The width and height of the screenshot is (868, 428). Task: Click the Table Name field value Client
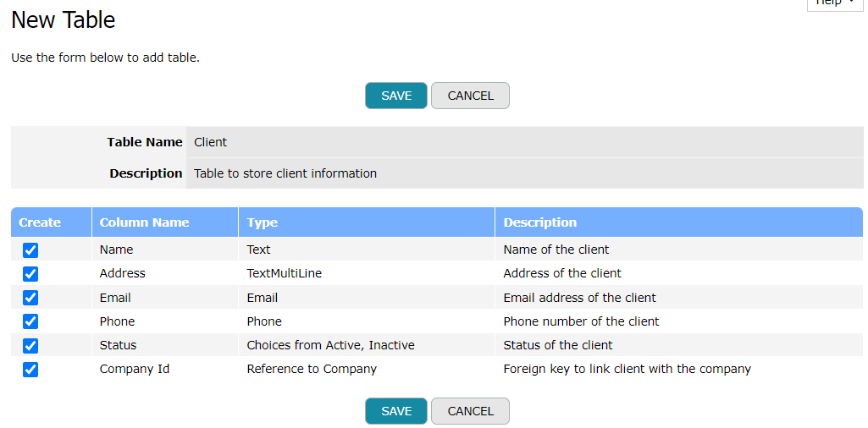click(x=524, y=142)
